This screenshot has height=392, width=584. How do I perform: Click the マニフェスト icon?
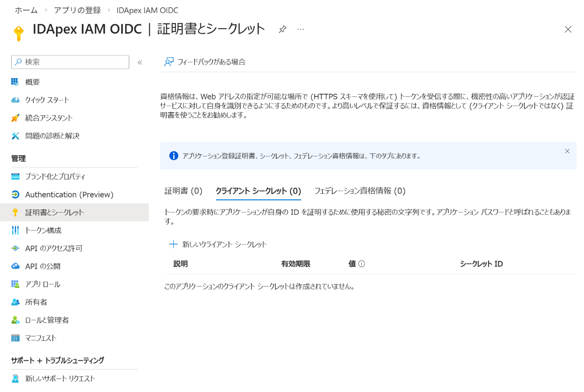click(15, 338)
